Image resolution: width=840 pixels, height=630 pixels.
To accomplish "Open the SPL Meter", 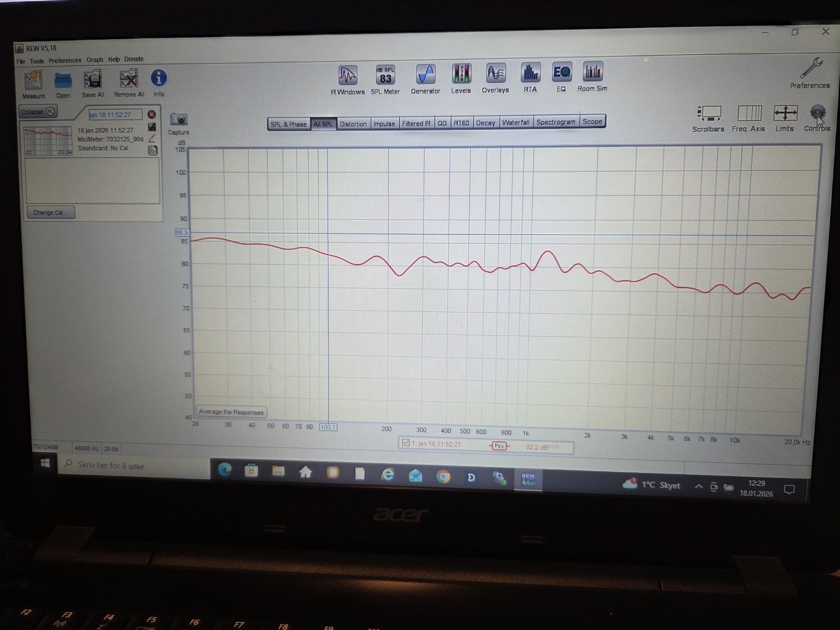I will click(x=386, y=80).
